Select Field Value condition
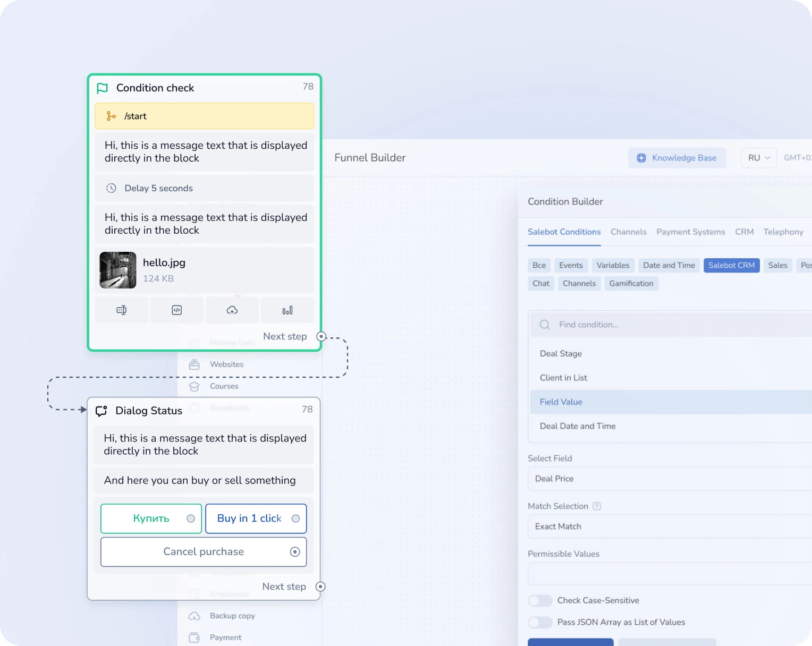812x646 pixels. [671, 402]
